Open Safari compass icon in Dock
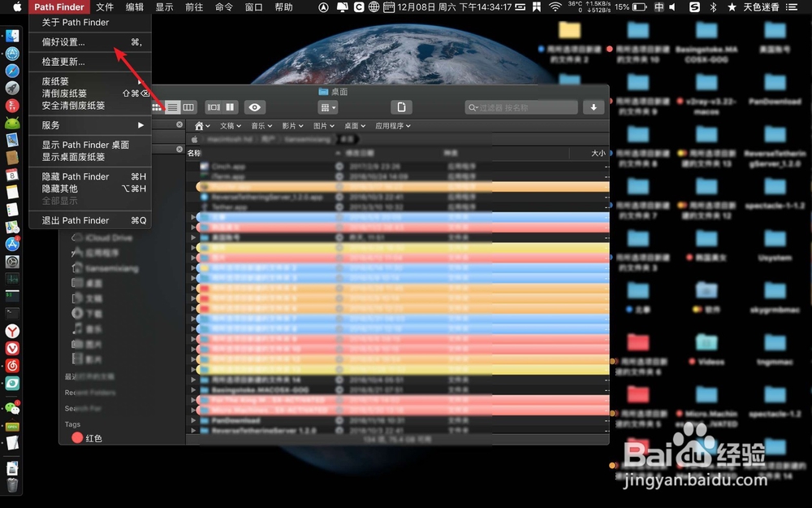 (12, 71)
